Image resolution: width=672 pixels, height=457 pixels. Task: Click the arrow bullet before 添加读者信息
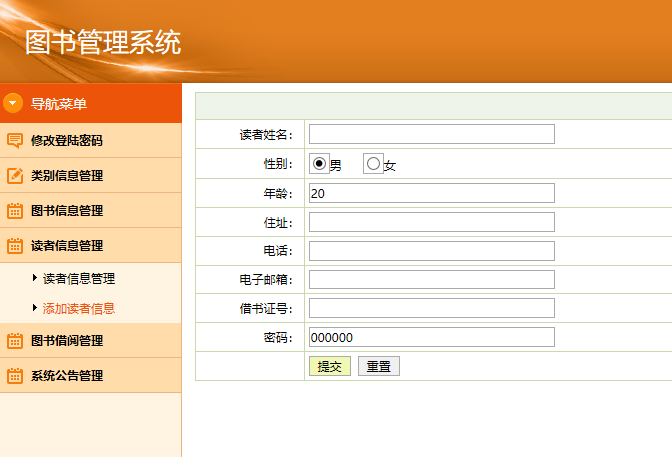point(35,308)
